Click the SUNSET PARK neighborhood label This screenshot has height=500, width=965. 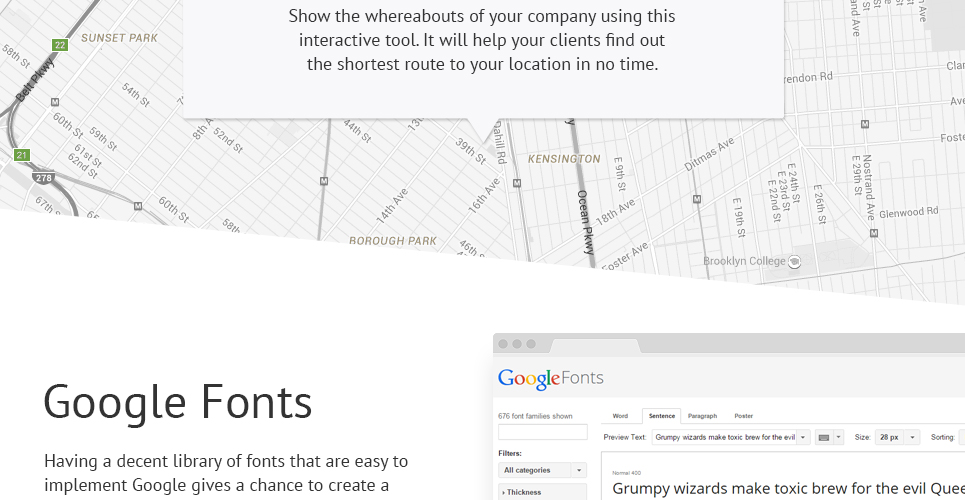click(119, 38)
